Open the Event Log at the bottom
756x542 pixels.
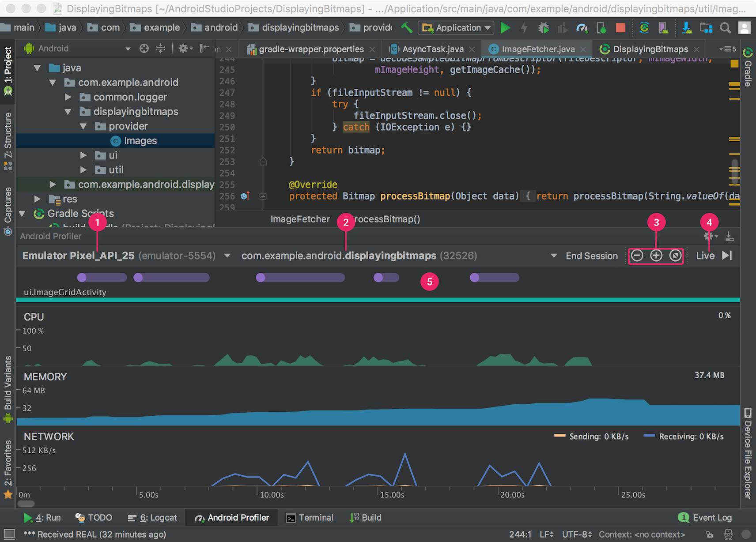[705, 518]
